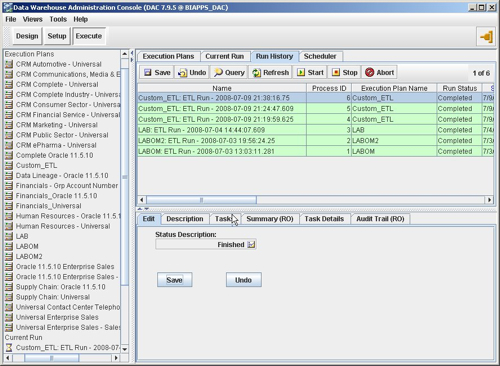Click the orange logout door icon

[x=486, y=36]
